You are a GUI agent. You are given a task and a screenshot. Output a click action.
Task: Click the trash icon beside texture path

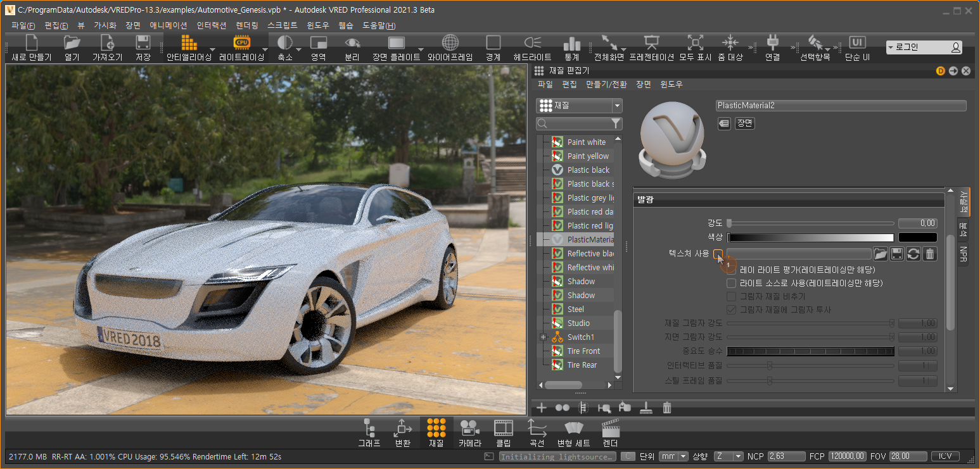(x=929, y=254)
